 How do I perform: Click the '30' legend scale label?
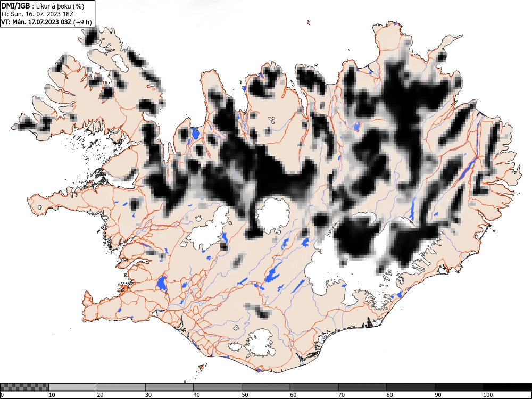(x=148, y=395)
